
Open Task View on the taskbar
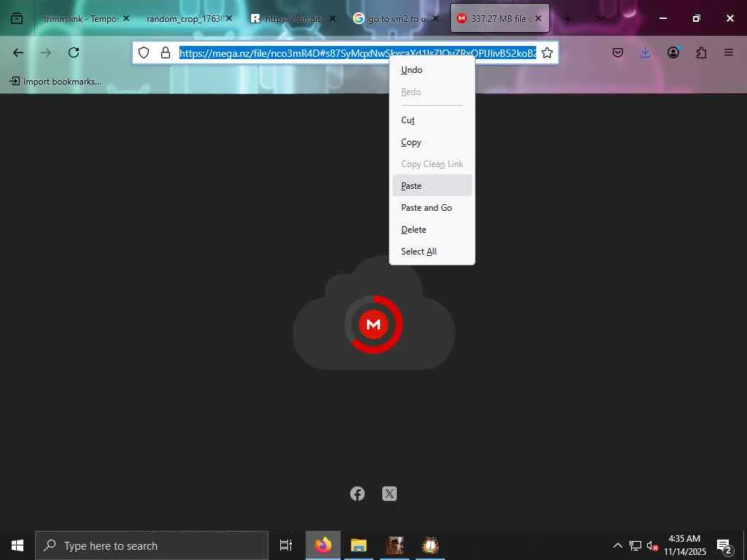point(286,545)
